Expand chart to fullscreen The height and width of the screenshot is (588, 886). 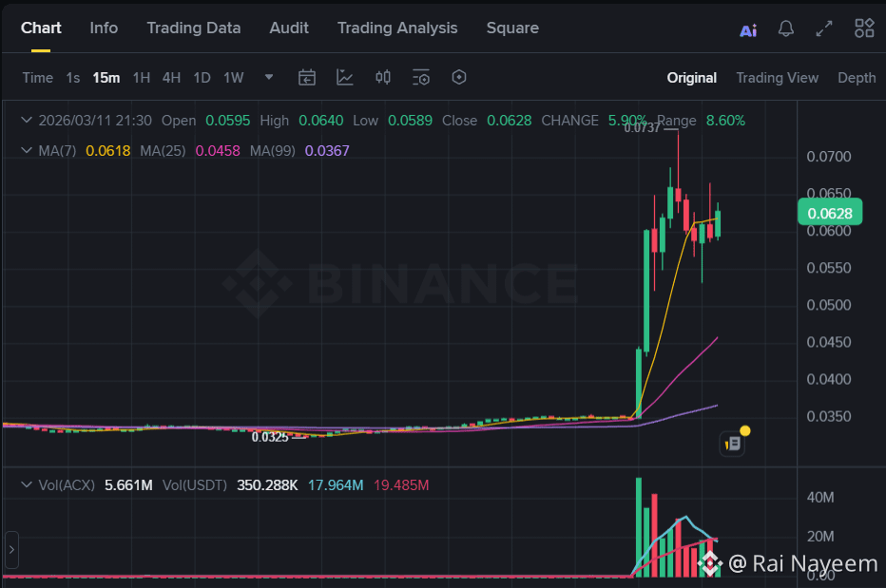click(x=824, y=28)
